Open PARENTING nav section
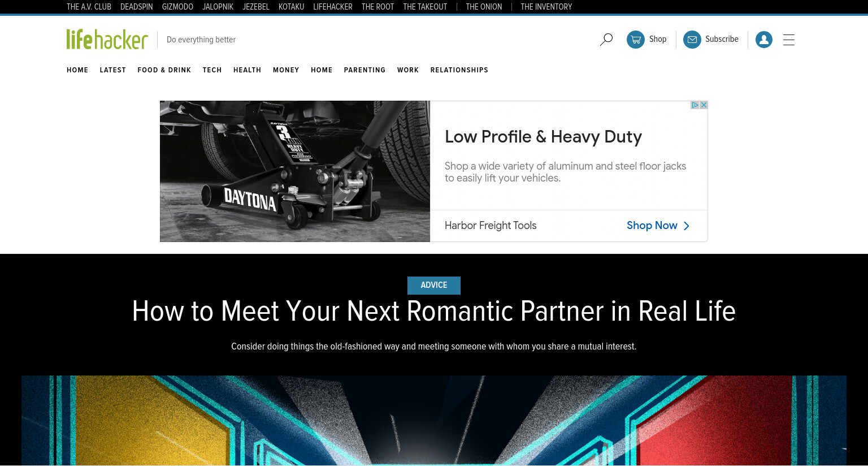 364,70
